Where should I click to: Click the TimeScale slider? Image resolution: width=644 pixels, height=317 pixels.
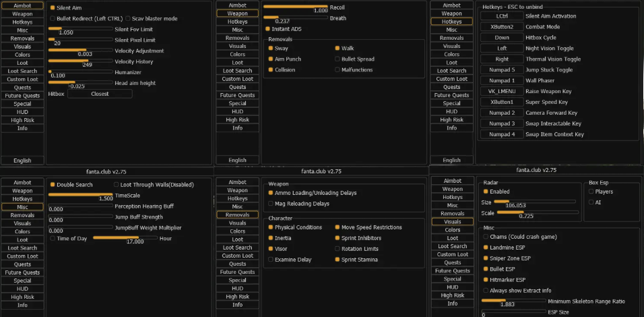pyautogui.click(x=80, y=195)
